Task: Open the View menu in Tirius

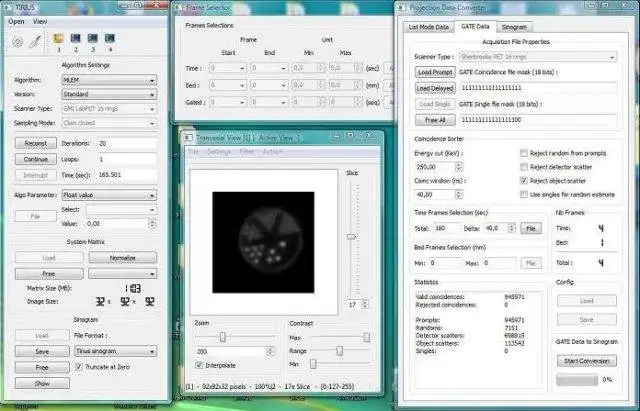Action: [x=40, y=21]
